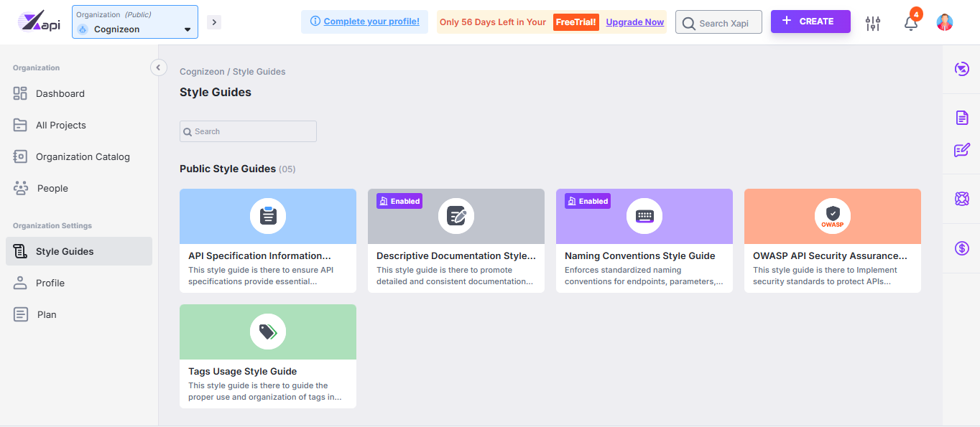Click the user avatar in top bar
This screenshot has height=427, width=980.
click(x=945, y=22)
